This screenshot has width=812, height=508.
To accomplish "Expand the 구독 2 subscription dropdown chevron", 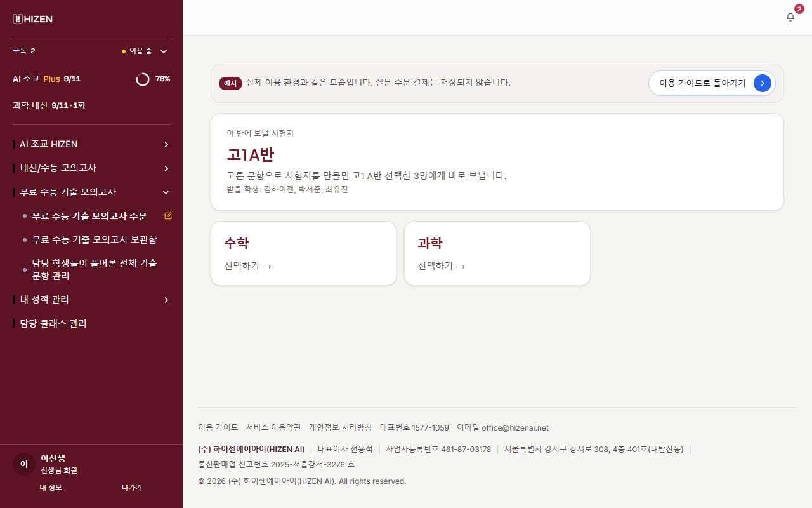I will (164, 51).
